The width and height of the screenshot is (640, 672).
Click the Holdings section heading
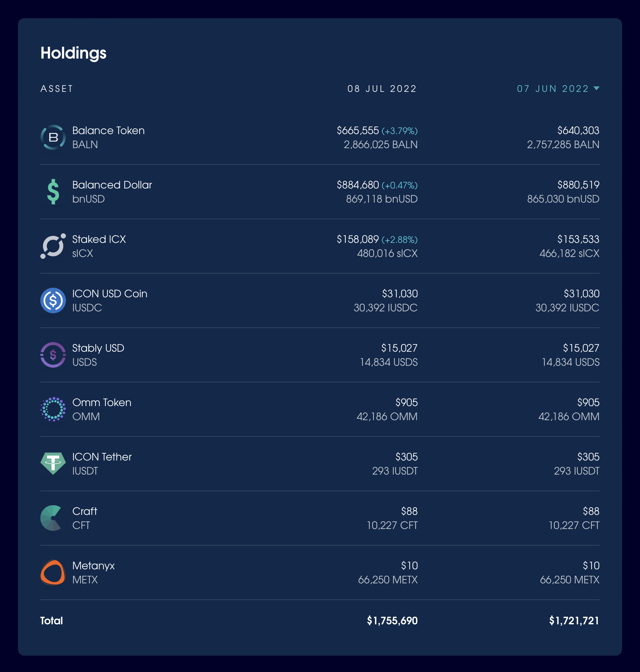click(x=73, y=53)
